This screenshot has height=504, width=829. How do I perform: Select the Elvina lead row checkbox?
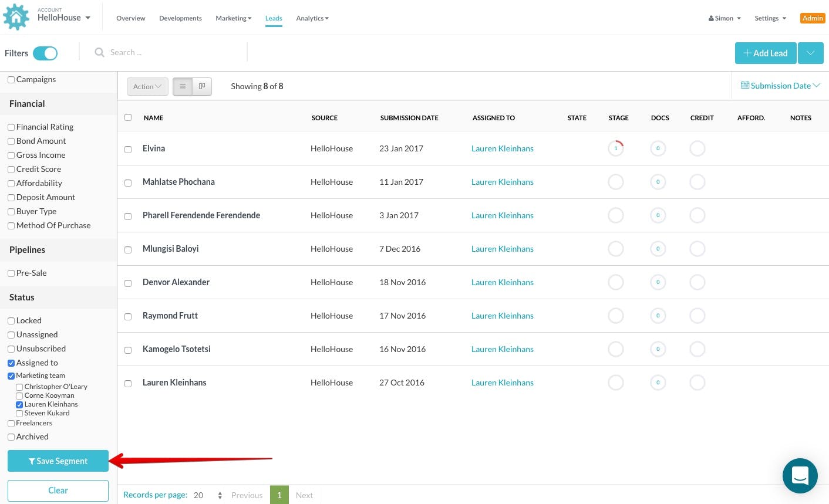click(128, 150)
